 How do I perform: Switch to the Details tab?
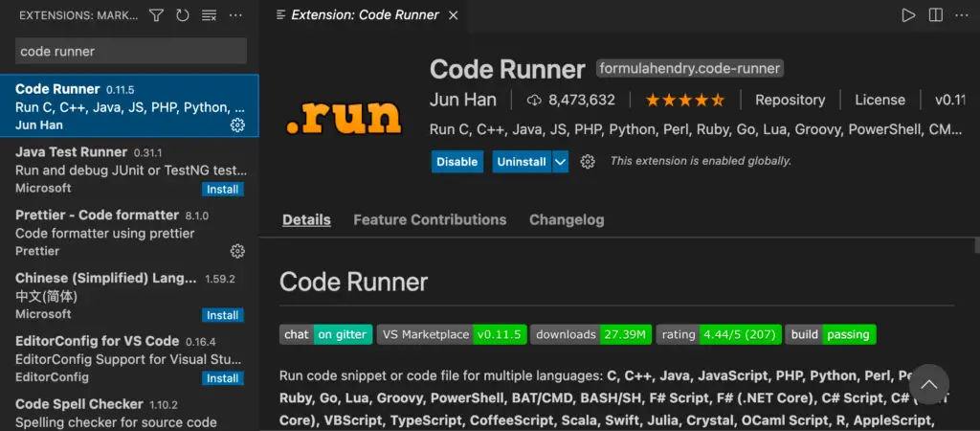click(x=306, y=220)
